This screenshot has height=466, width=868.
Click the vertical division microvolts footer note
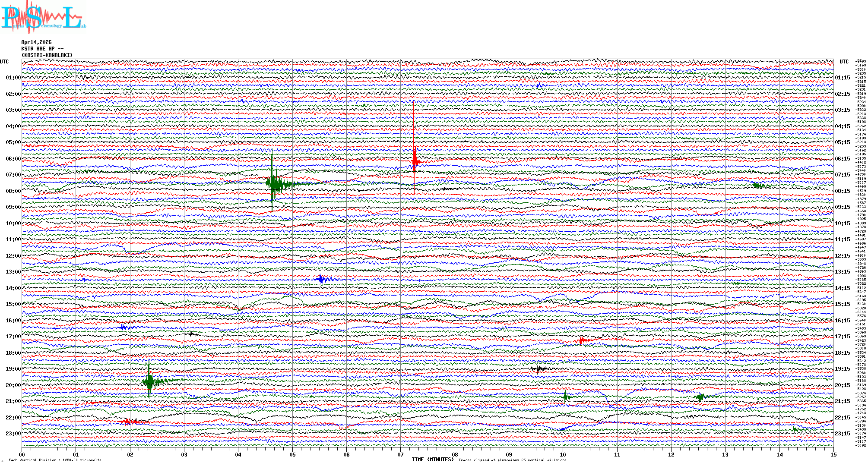[55, 460]
